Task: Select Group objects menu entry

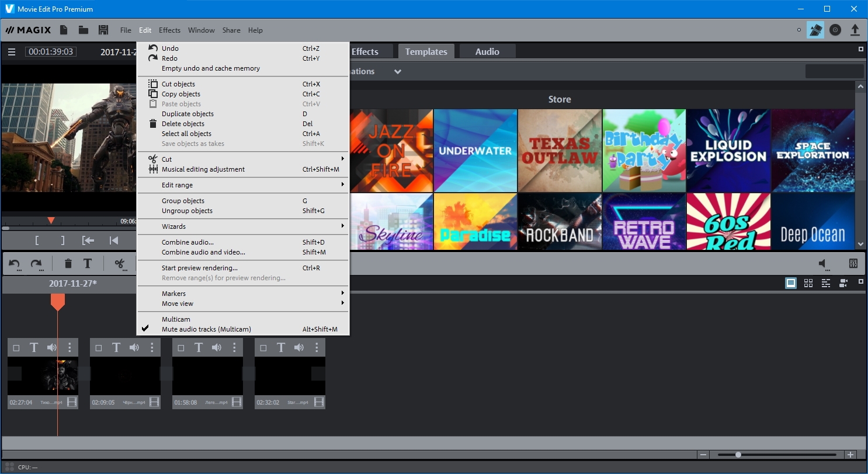Action: [242, 201]
